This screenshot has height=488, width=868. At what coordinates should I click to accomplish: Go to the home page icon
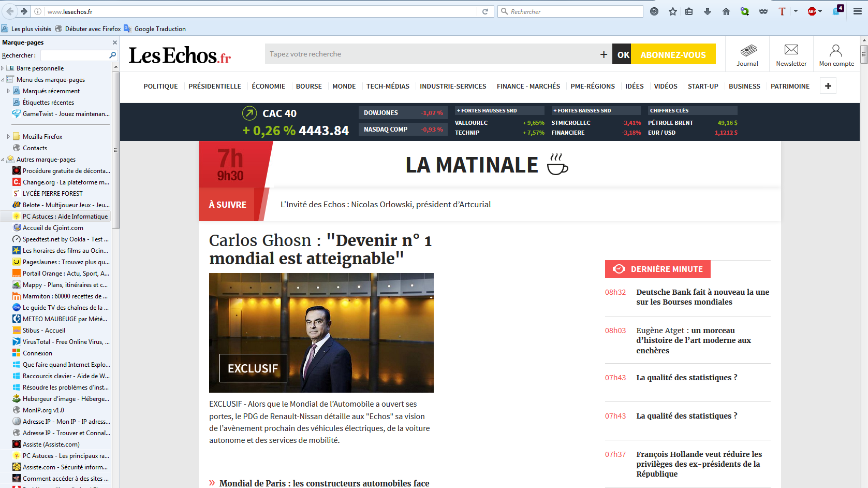[726, 11]
